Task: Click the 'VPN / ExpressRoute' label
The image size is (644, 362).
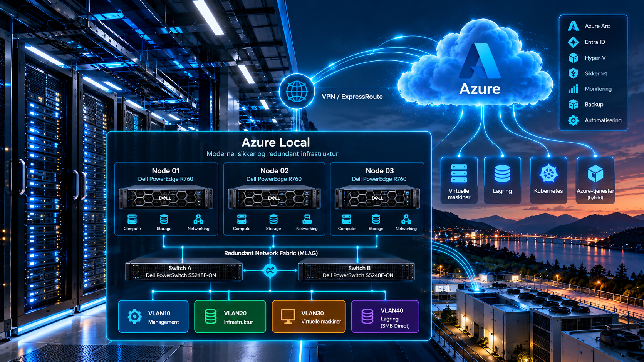Action: point(352,97)
